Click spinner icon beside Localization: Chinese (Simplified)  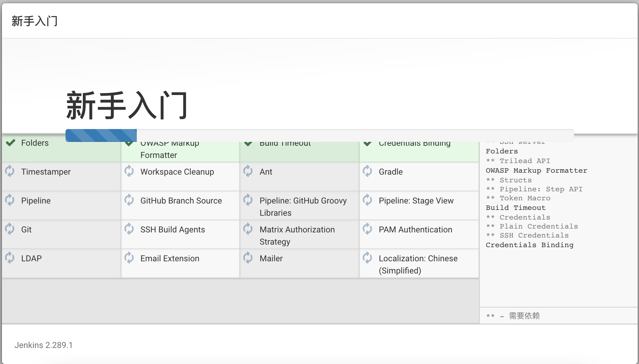(x=367, y=258)
